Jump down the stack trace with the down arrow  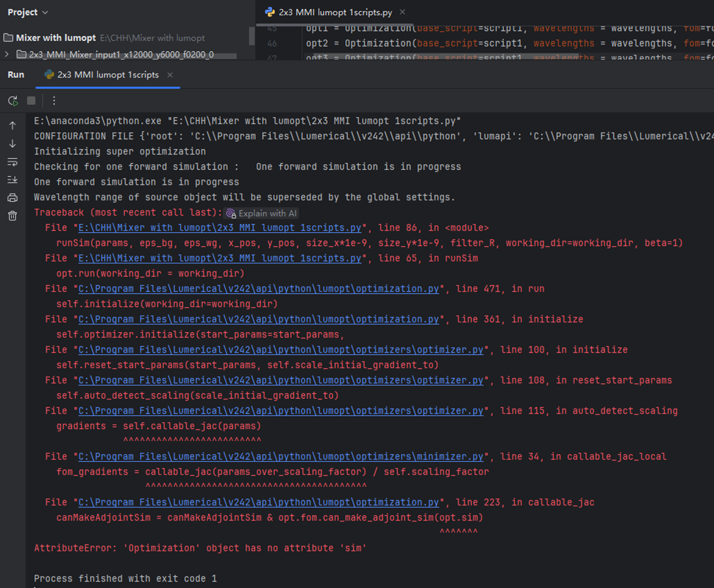click(x=12, y=144)
